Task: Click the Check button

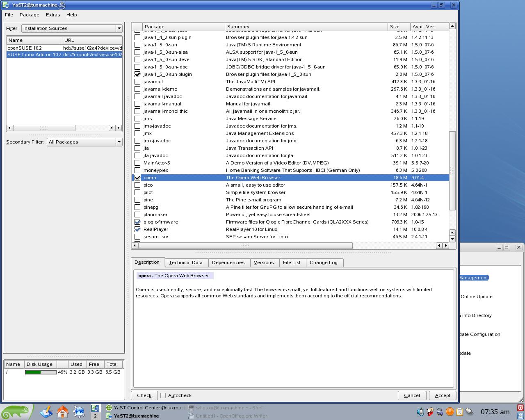Action: click(x=144, y=395)
